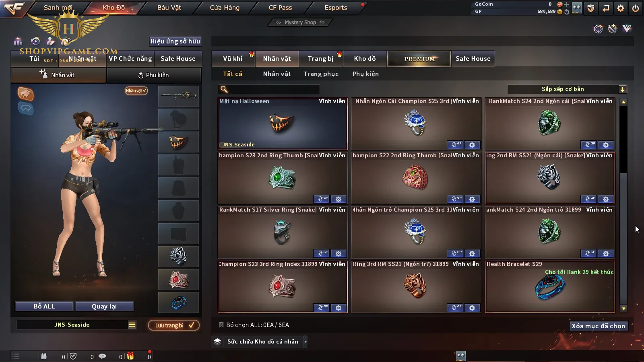This screenshot has width=644, height=362.
Task: Click the power exit icon
Action: click(635, 8)
